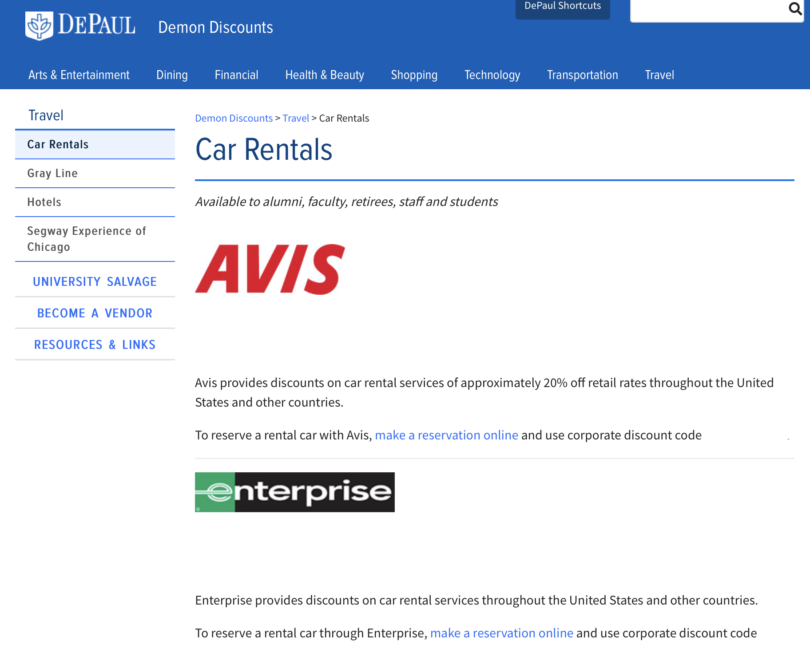The image size is (810, 672).
Task: Open the Arts & Entertainment section
Action: click(x=79, y=75)
